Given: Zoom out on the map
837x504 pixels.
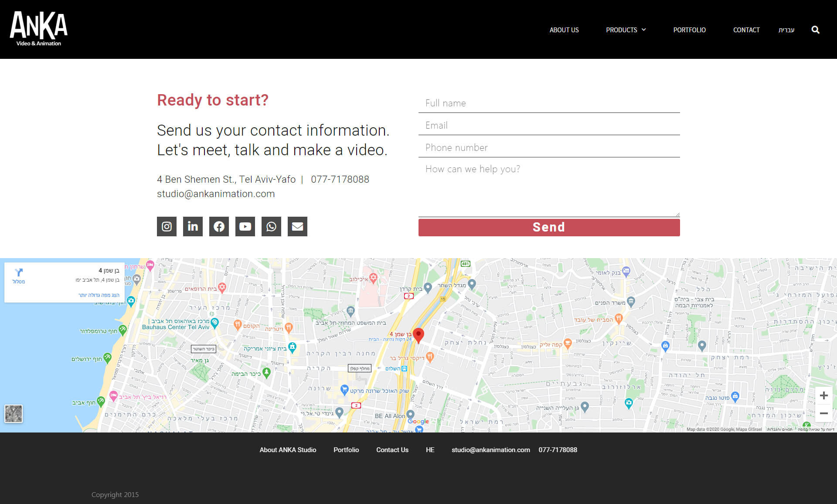Looking at the screenshot, I should [823, 413].
